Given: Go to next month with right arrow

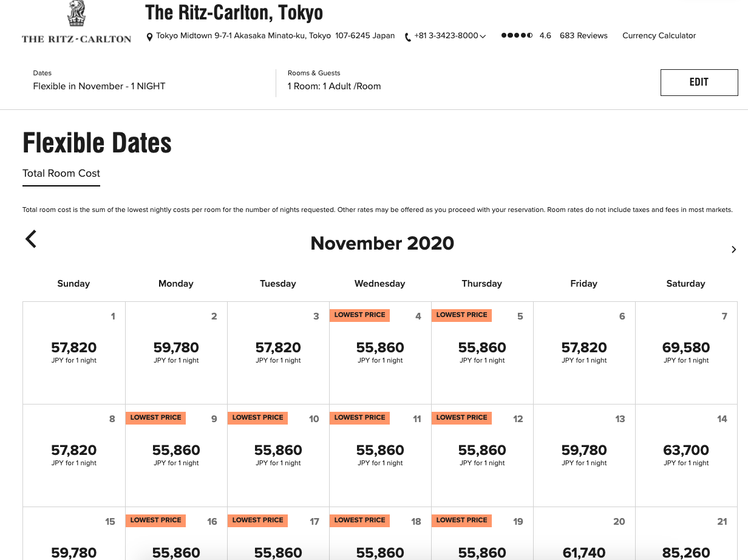Looking at the screenshot, I should 733,250.
